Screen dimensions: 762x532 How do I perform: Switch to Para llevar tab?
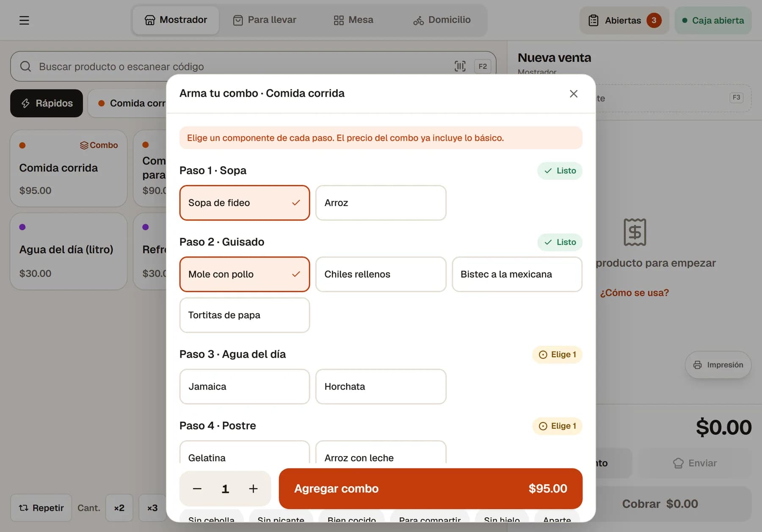[x=265, y=20]
